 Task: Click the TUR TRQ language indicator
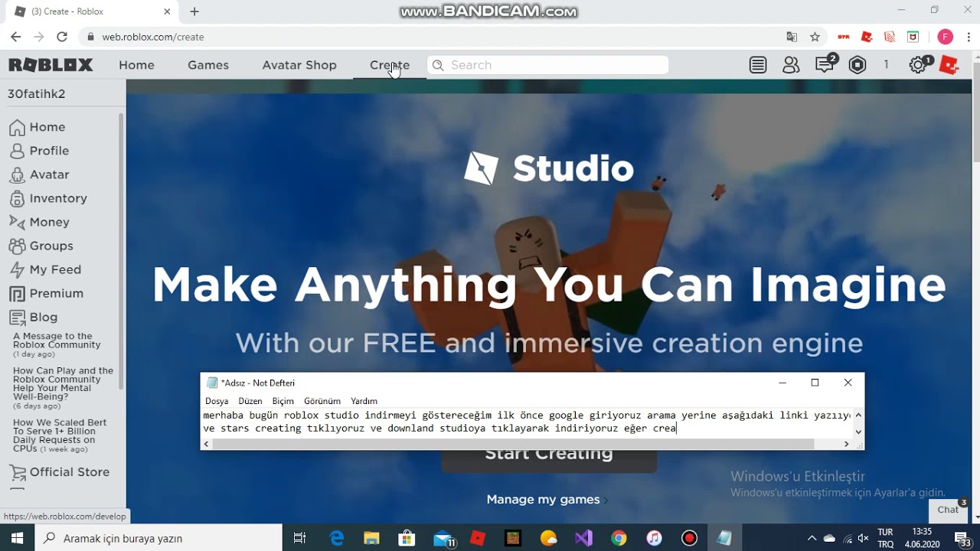(x=885, y=538)
